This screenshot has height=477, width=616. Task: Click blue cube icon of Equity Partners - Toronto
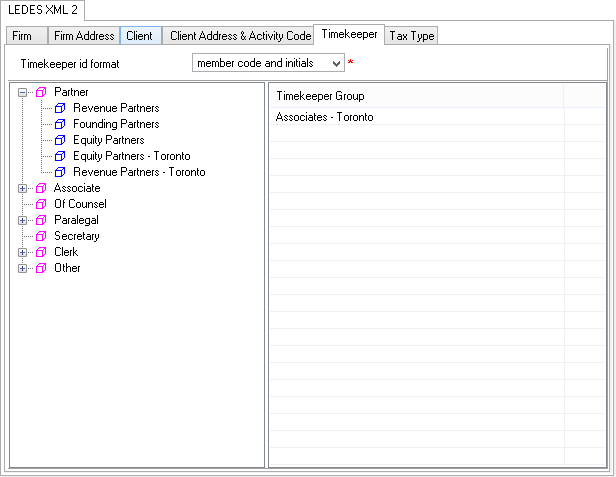pos(60,156)
